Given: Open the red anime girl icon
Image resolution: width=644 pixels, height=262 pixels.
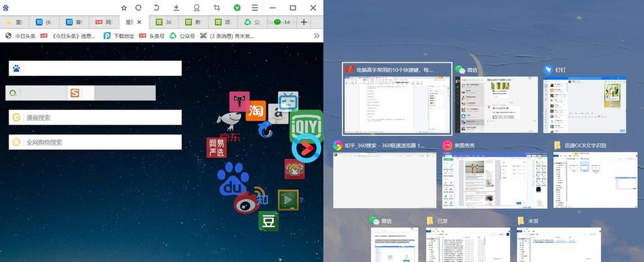Looking at the screenshot, I should click(x=294, y=169).
